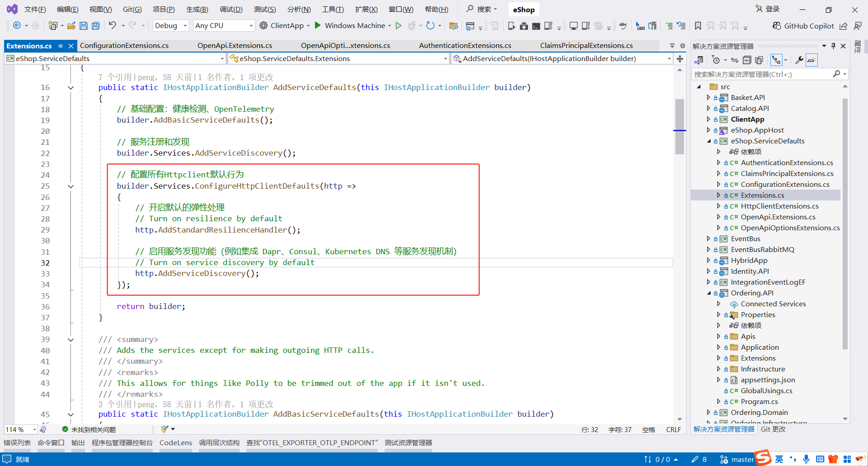Open the Debug configuration dropdown

click(x=171, y=26)
